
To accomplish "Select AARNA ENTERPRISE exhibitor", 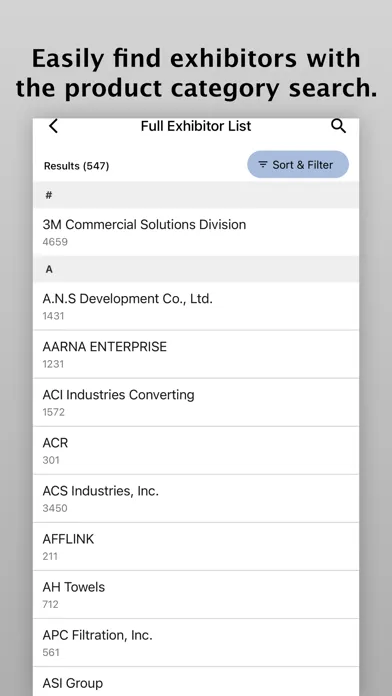I will [x=196, y=354].
